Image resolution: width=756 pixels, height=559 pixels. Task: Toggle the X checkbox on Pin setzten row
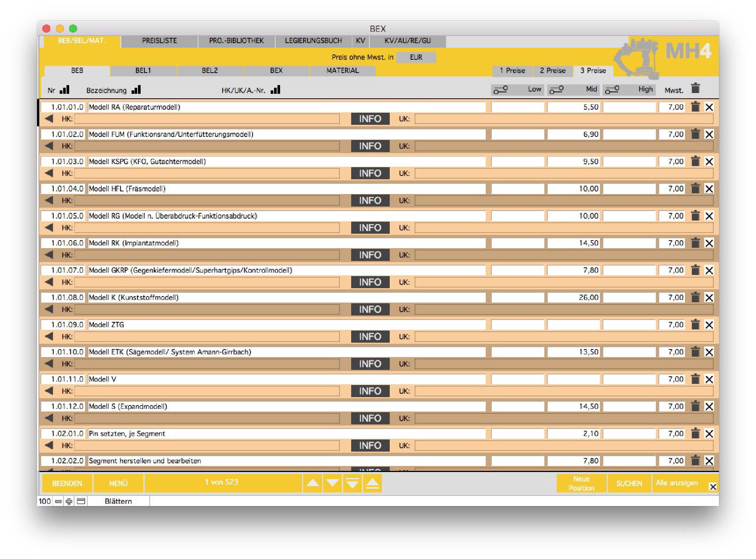coord(709,434)
